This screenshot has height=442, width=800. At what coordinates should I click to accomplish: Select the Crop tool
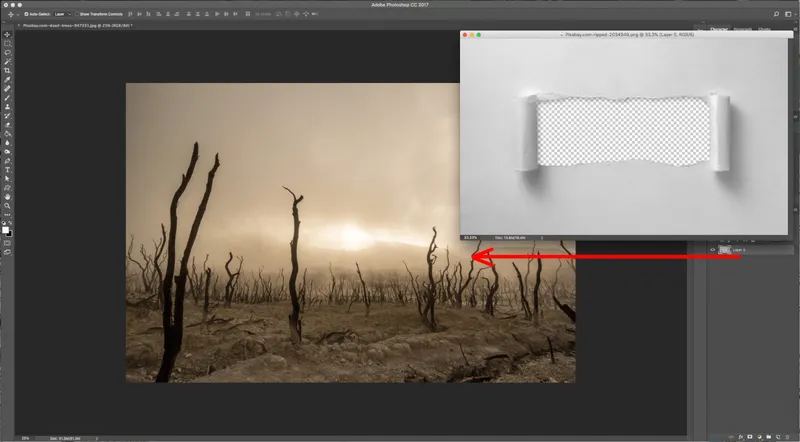[x=7, y=70]
